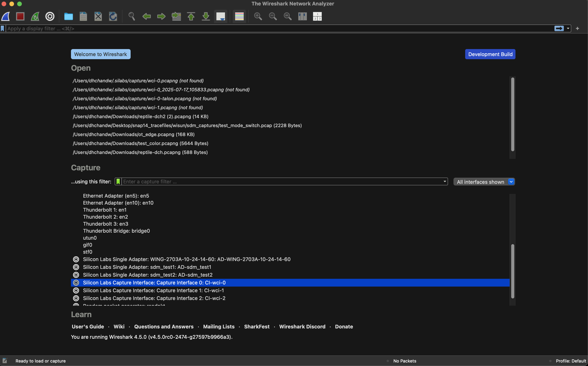Image resolution: width=588 pixels, height=366 pixels.
Task: Open a capture file via folder icon
Action: point(68,17)
